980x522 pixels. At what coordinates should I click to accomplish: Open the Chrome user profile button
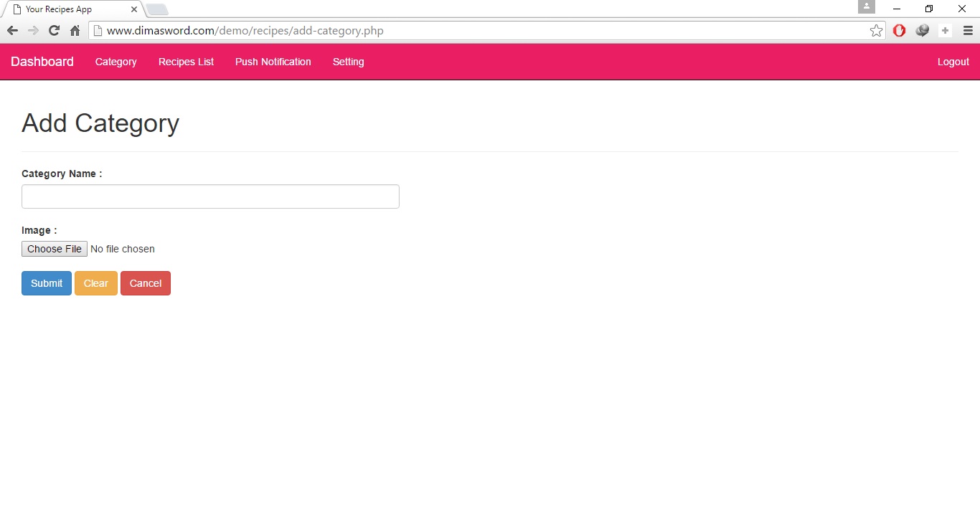click(866, 7)
